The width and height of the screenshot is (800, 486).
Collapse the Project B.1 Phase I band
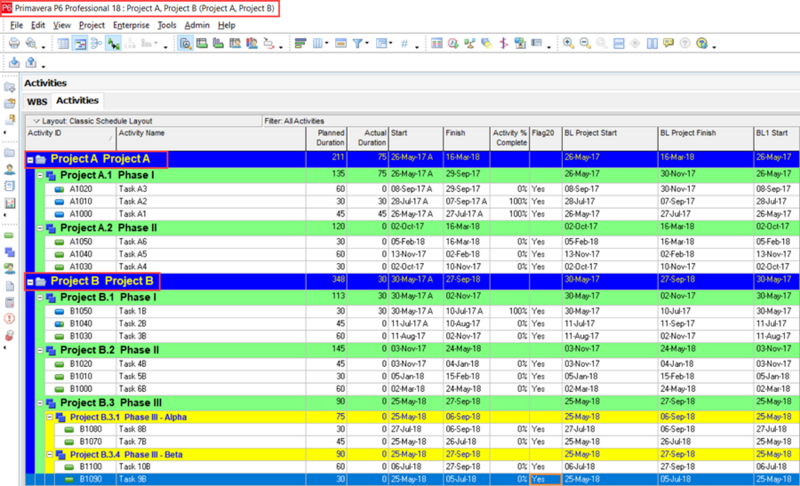40,297
